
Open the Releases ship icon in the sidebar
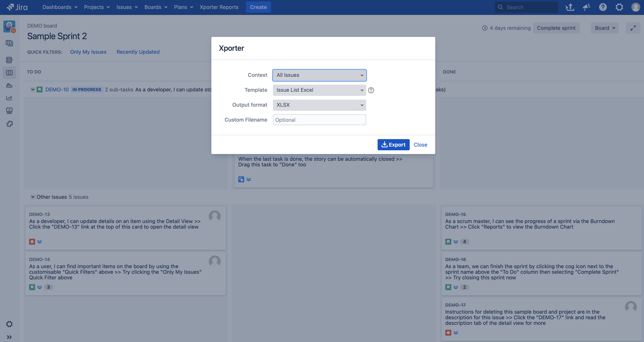[x=9, y=85]
